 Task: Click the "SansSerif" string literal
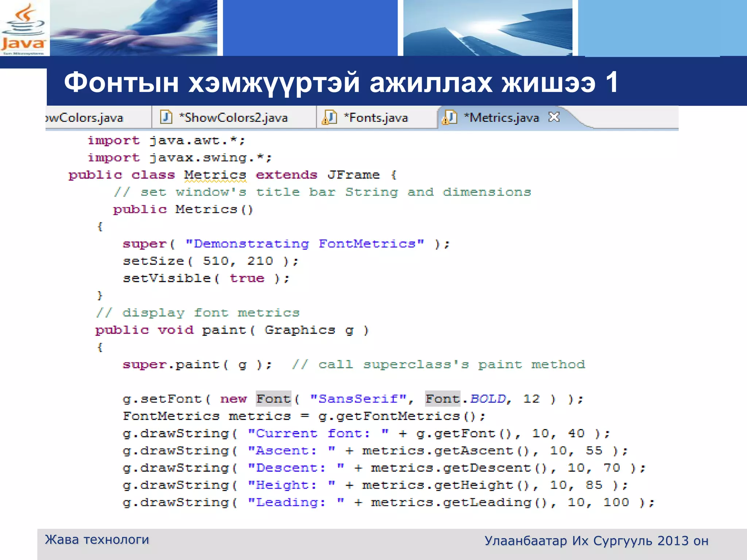click(358, 399)
